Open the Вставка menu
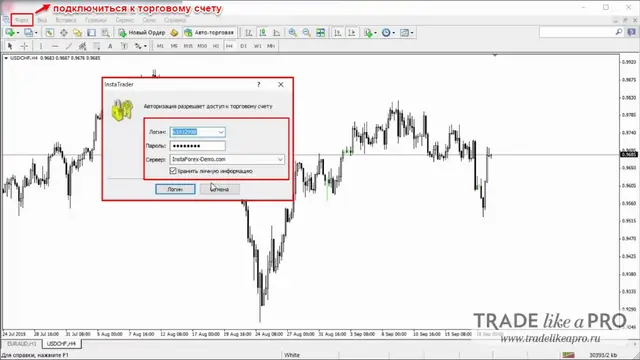This screenshot has height=360, width=640. pyautogui.click(x=66, y=20)
